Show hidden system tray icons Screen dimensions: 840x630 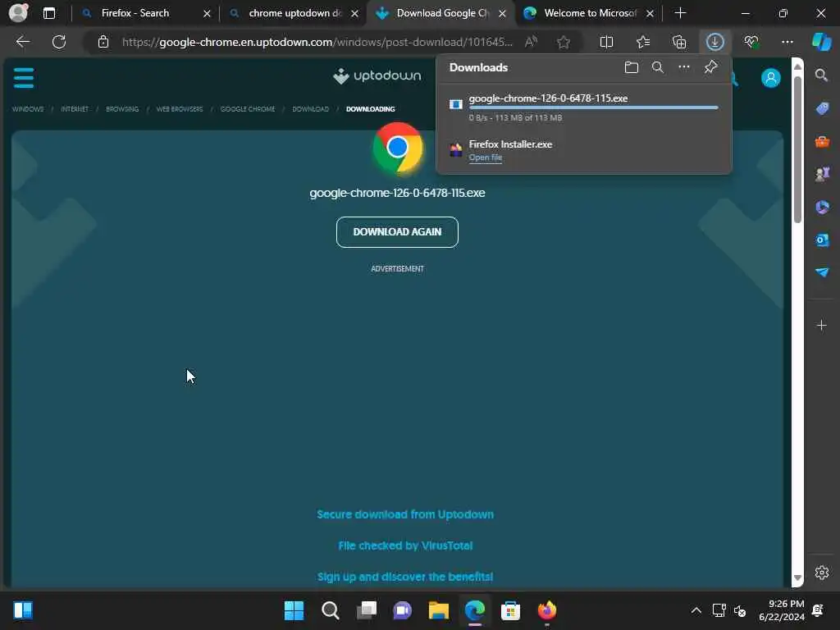696,610
